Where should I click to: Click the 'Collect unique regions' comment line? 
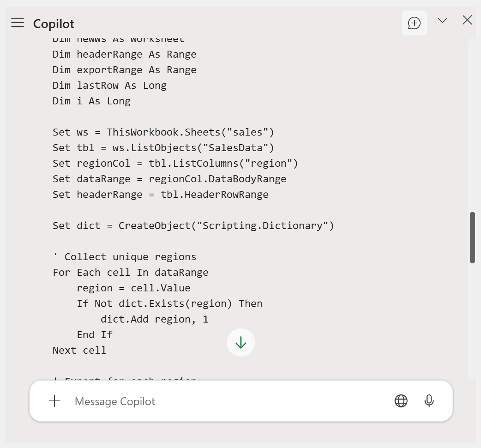tap(125, 257)
